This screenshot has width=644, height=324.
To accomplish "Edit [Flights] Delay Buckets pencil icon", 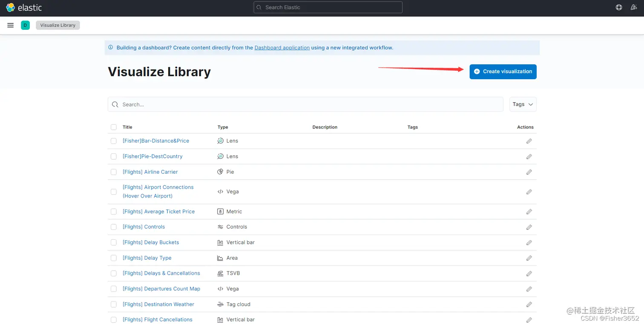I will [x=529, y=243].
